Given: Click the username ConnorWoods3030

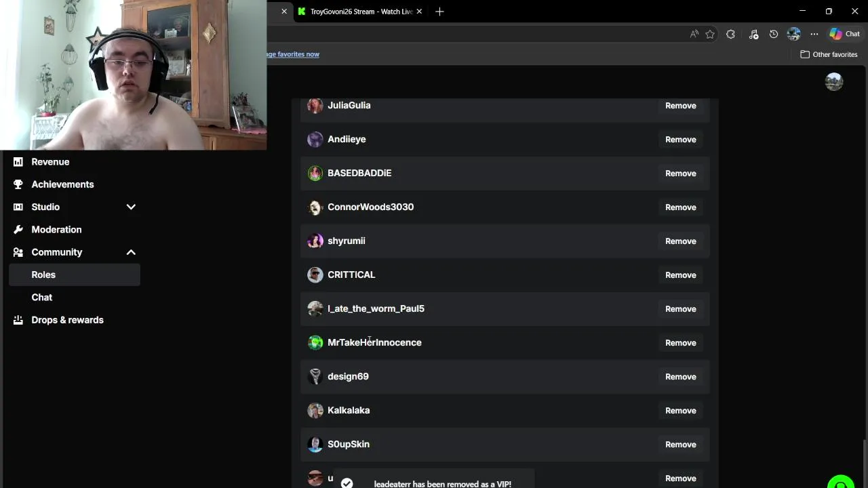Looking at the screenshot, I should point(370,207).
